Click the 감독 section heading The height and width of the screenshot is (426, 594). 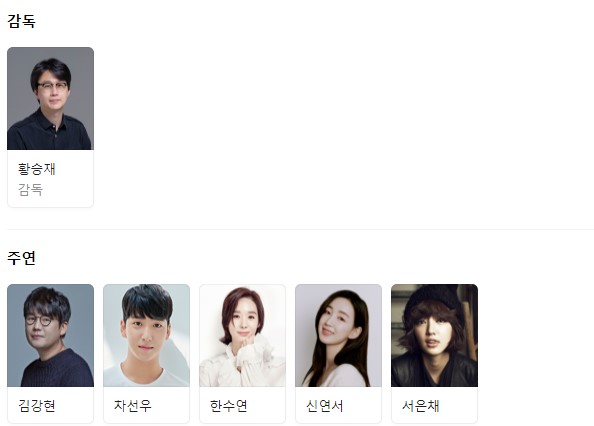[x=22, y=21]
